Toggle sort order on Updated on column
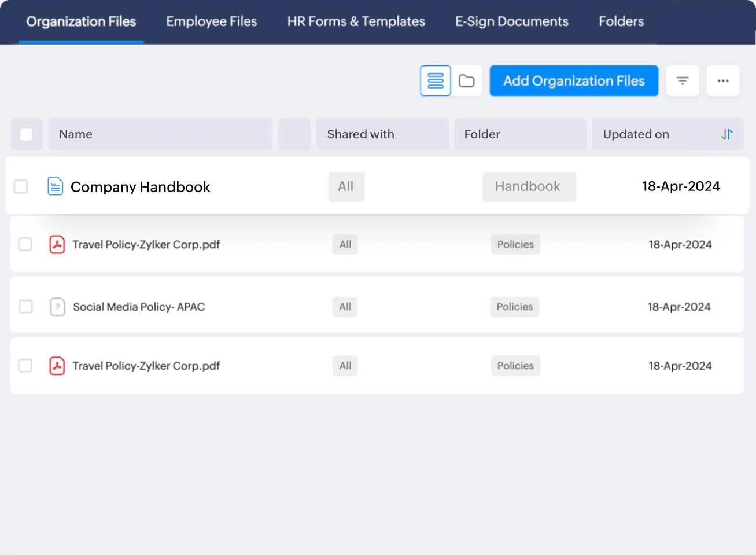756x555 pixels. [727, 134]
